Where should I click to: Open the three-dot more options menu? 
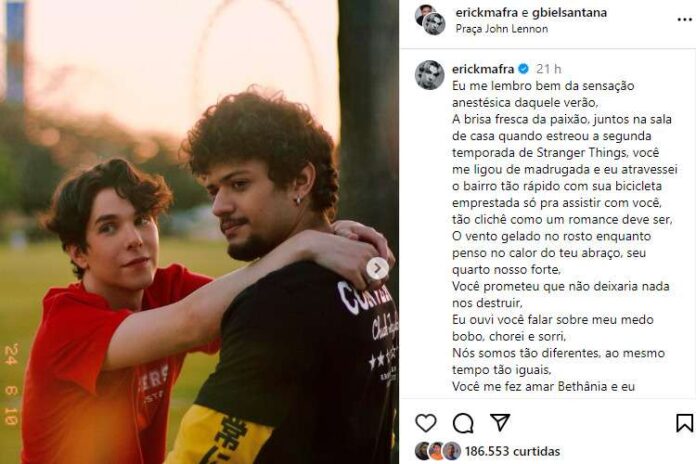point(684,20)
